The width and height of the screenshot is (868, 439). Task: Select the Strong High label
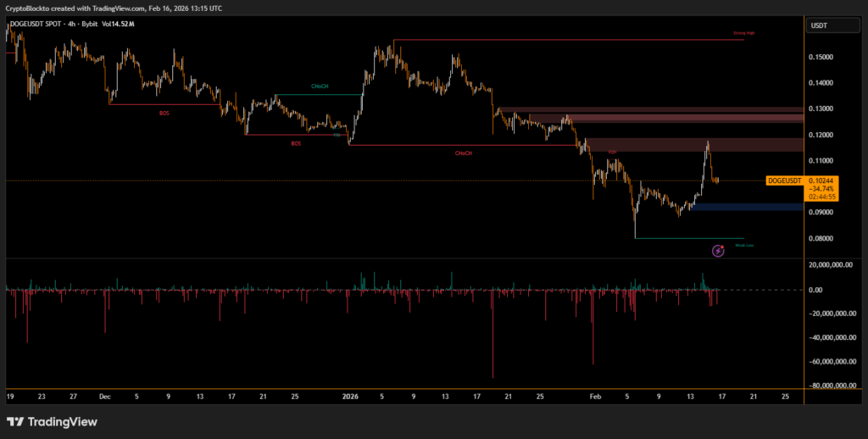[x=743, y=33]
